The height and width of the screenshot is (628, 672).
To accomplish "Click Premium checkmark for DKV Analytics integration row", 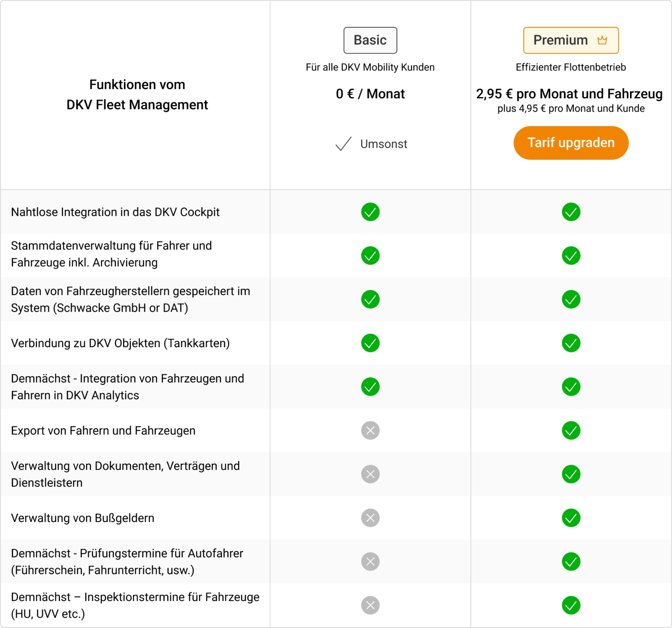I will 571,387.
